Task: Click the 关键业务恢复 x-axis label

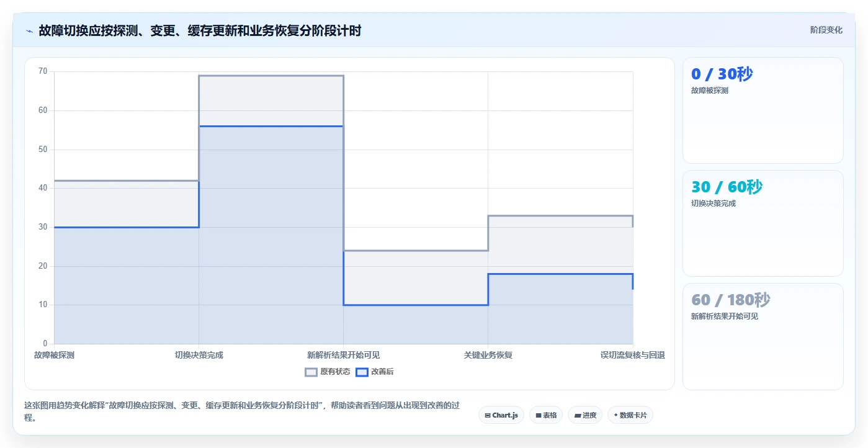Action: pos(488,355)
